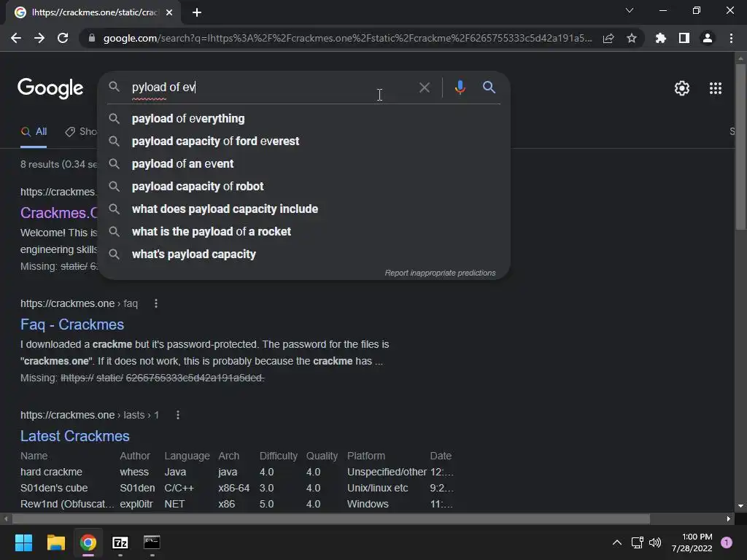Open the terminal window from taskbar

[x=152, y=542]
